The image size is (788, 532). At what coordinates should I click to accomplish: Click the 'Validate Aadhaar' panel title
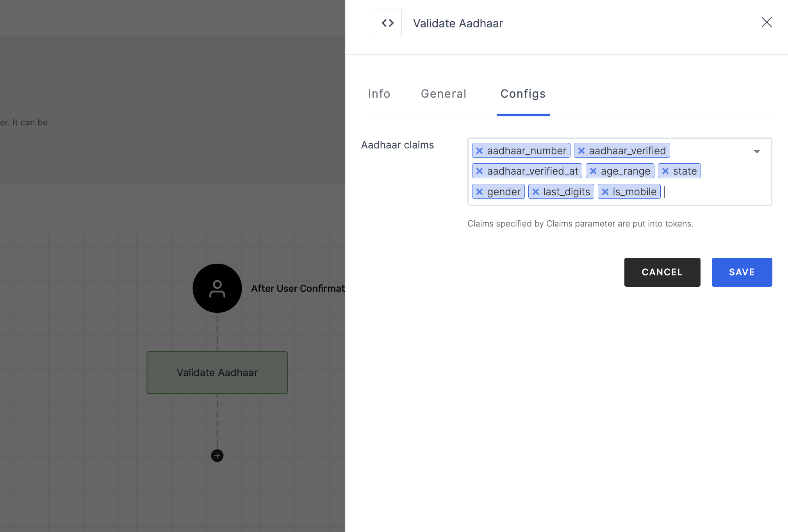click(458, 23)
